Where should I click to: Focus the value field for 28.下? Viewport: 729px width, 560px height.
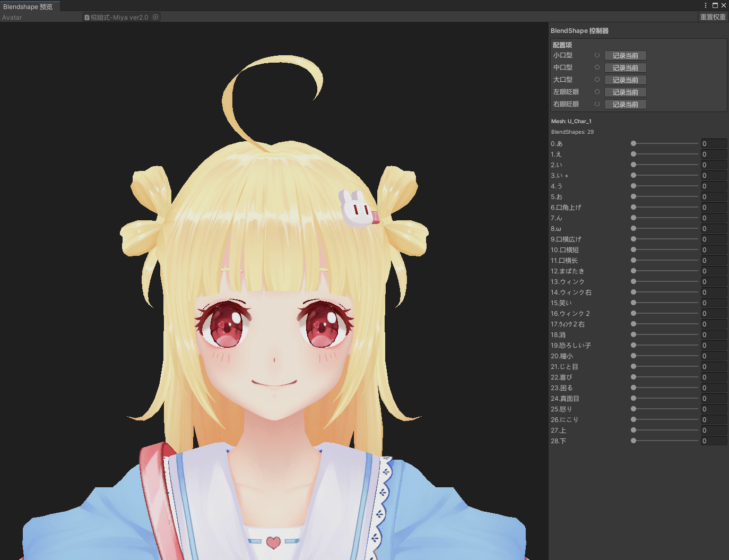pyautogui.click(x=713, y=441)
